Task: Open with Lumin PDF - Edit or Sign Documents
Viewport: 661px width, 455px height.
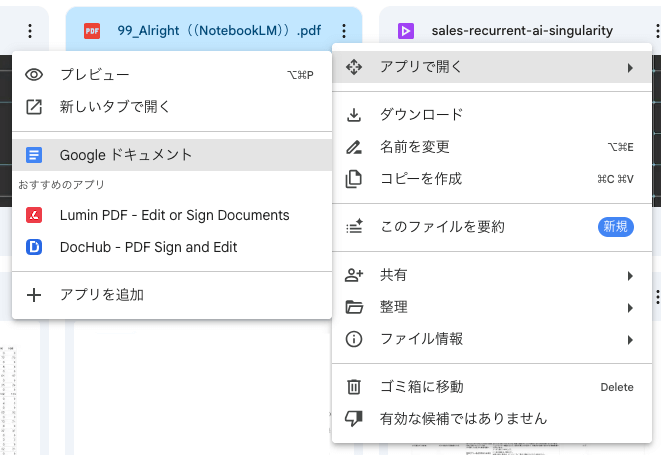Action: pyautogui.click(x=172, y=215)
